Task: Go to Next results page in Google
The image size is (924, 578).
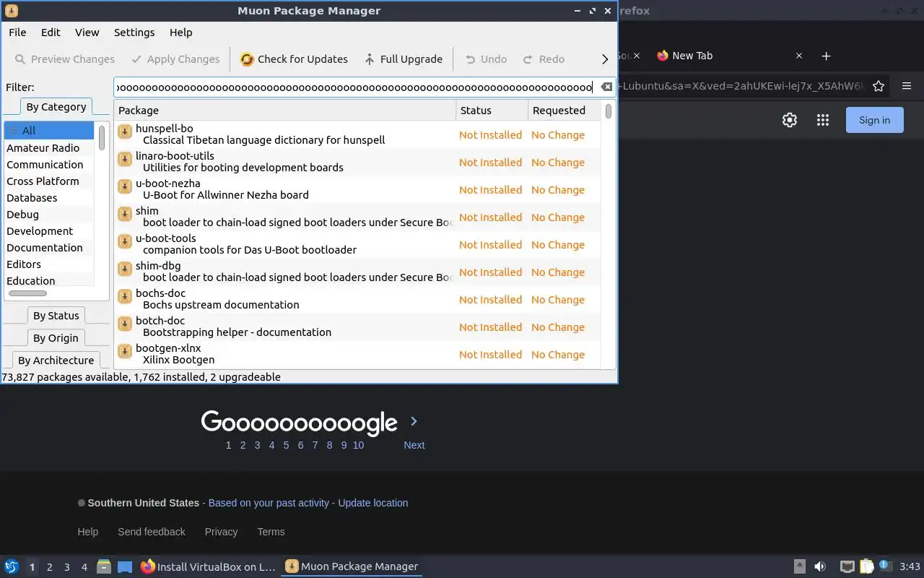Action: click(414, 445)
